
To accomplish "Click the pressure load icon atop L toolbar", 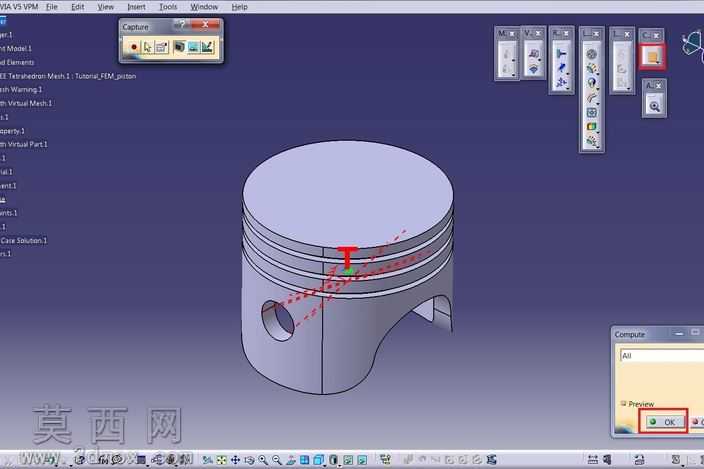I will point(591,54).
